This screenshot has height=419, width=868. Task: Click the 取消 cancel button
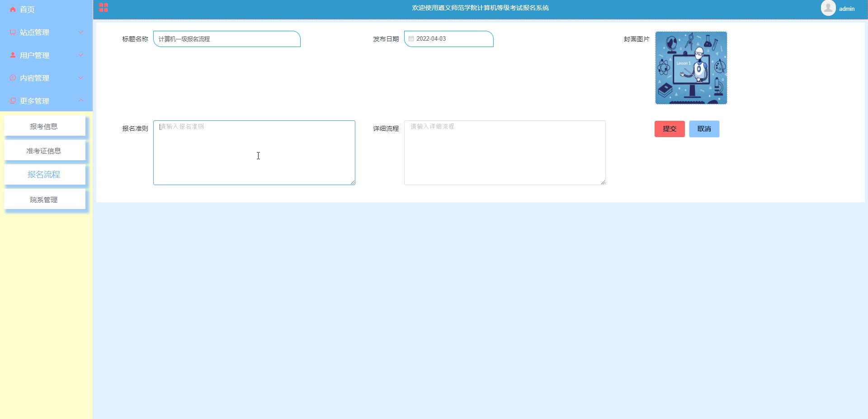[x=704, y=129]
